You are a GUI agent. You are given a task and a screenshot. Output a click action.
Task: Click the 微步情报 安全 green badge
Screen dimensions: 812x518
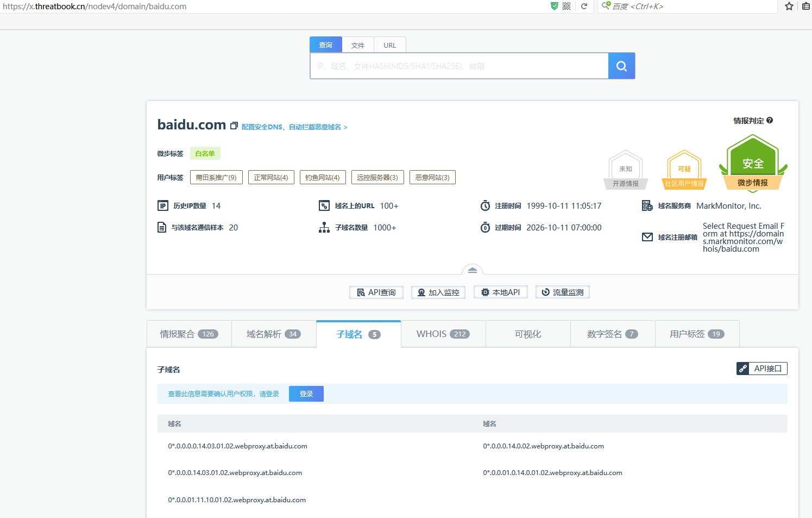point(753,163)
